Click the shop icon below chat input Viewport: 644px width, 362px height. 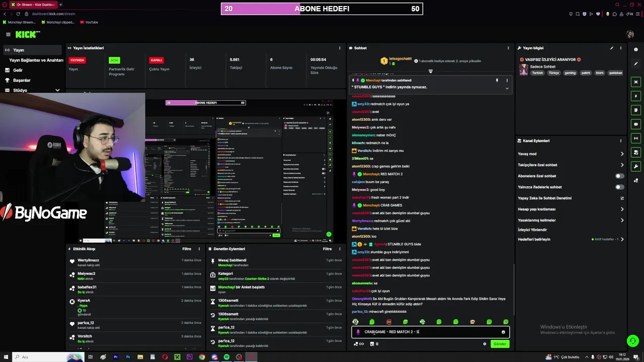click(x=372, y=344)
